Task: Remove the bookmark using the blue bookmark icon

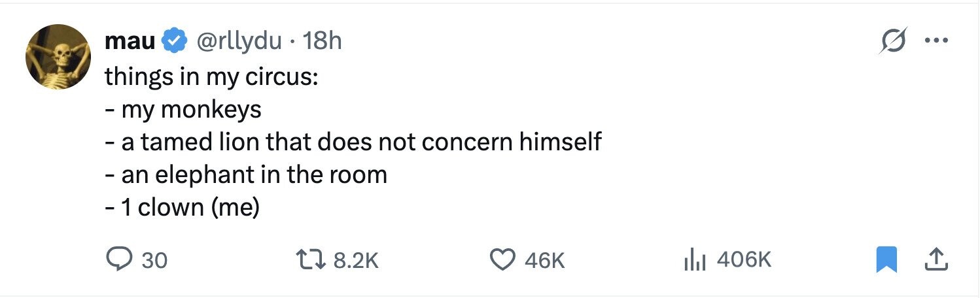Action: [x=886, y=260]
